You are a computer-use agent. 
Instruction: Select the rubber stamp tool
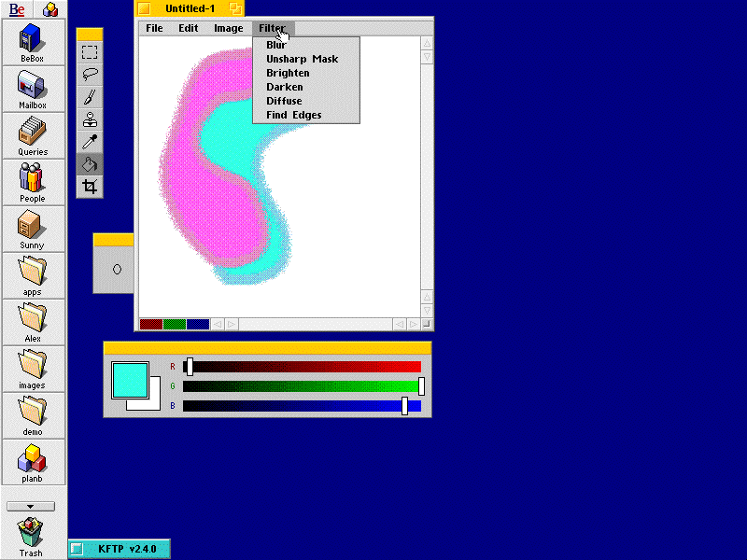90,119
